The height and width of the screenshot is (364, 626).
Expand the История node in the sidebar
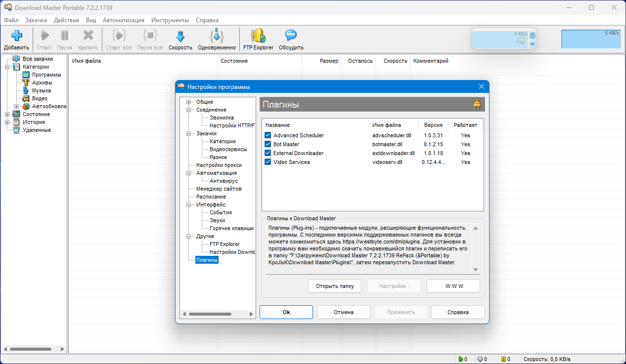click(7, 122)
